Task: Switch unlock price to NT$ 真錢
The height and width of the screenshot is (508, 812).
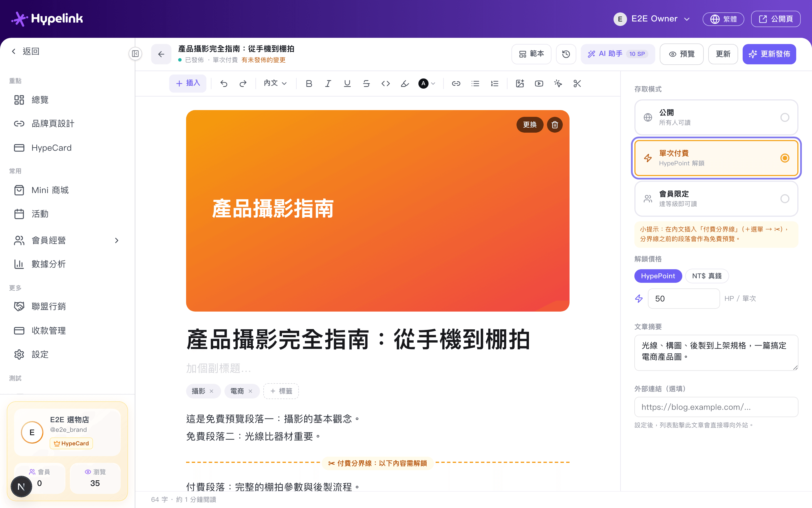Action: tap(707, 276)
